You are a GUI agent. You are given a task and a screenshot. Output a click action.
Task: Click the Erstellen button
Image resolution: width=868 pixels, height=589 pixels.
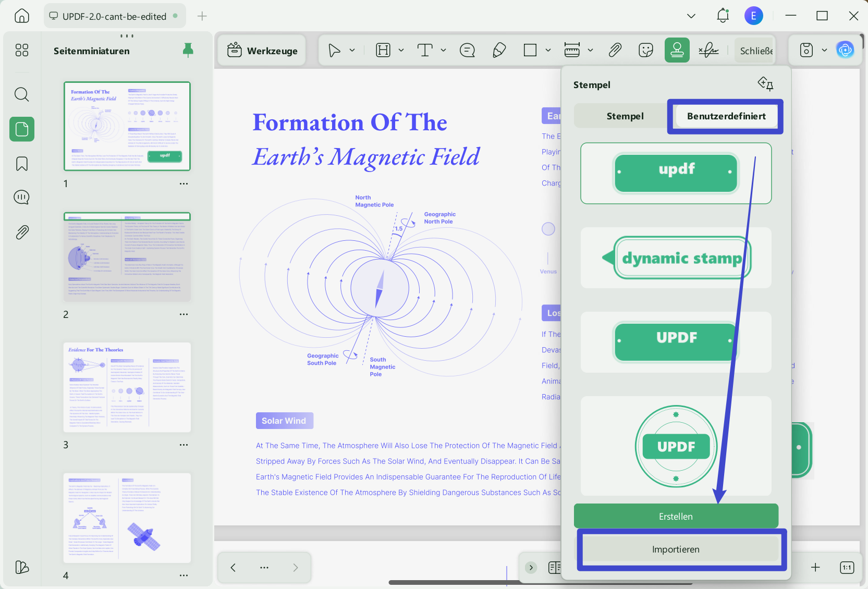(676, 517)
